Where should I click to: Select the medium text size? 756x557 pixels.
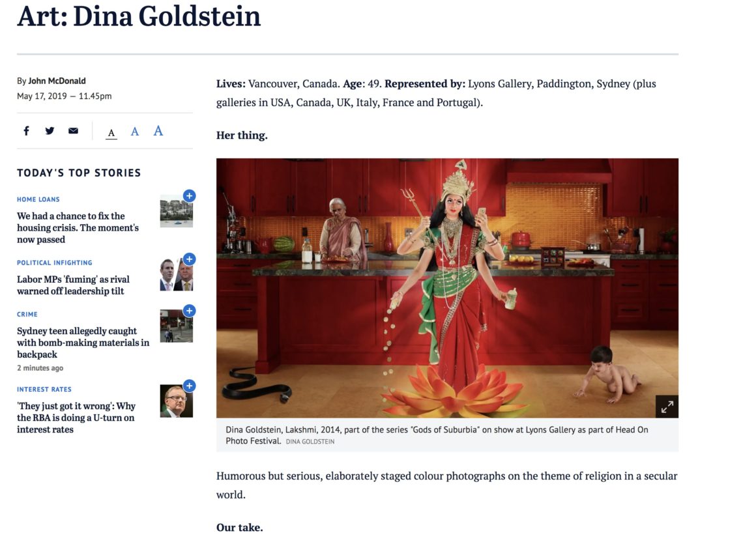134,131
